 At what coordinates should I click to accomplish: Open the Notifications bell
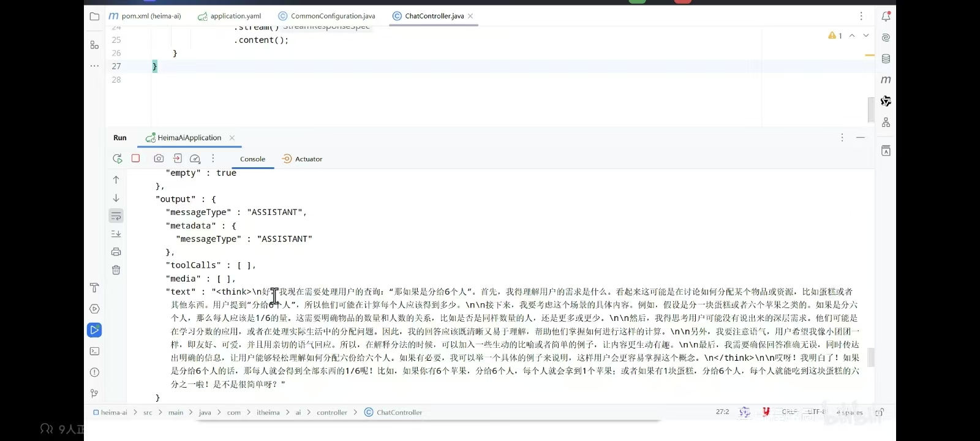tap(886, 17)
